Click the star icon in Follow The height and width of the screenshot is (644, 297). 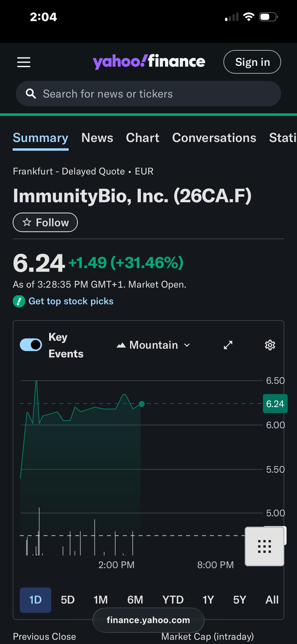pyautogui.click(x=27, y=222)
